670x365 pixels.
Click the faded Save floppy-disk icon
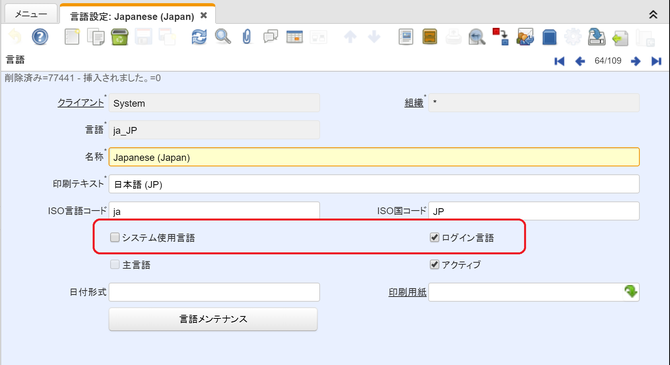144,37
